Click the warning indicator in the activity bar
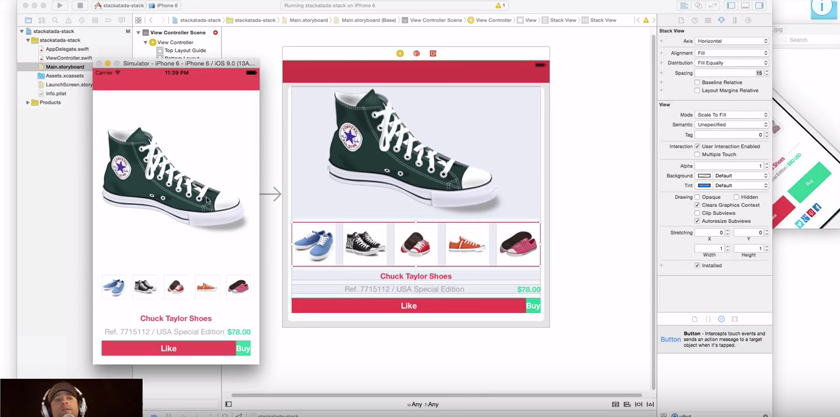 tap(500, 5)
